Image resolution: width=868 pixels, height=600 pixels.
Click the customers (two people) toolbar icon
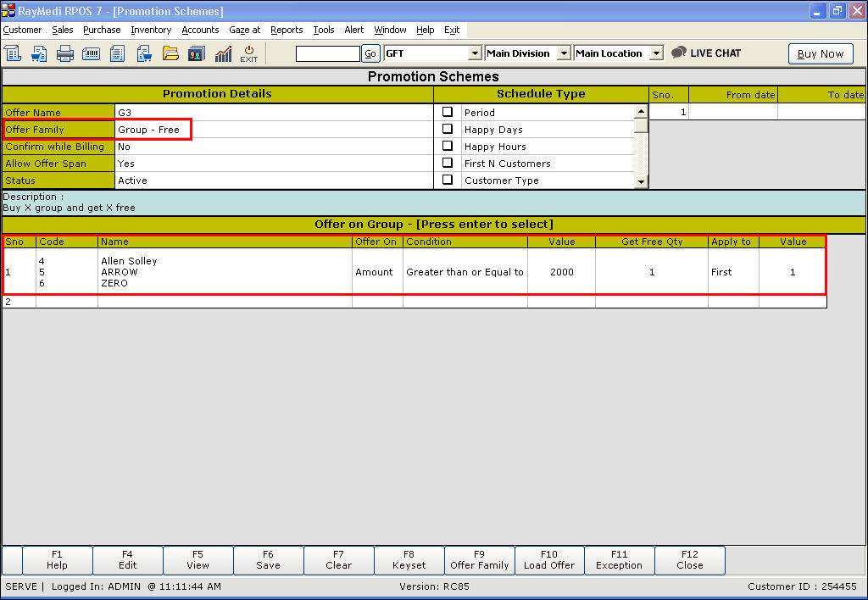(197, 53)
